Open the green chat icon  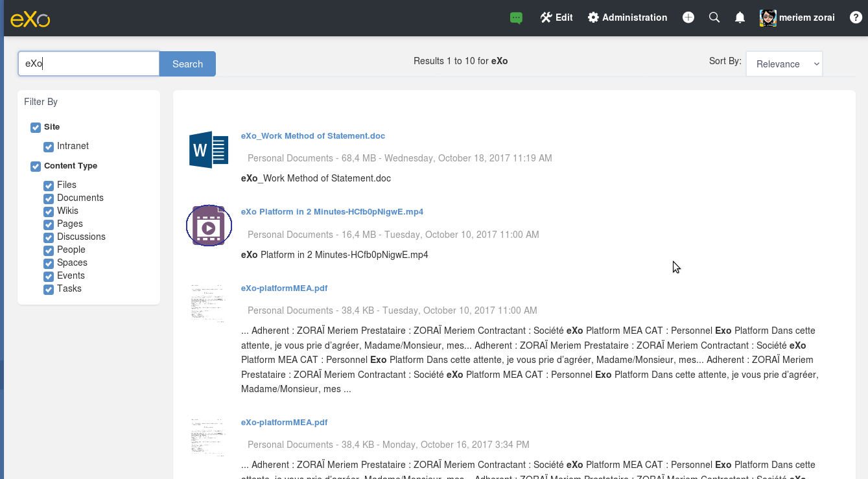tap(516, 18)
